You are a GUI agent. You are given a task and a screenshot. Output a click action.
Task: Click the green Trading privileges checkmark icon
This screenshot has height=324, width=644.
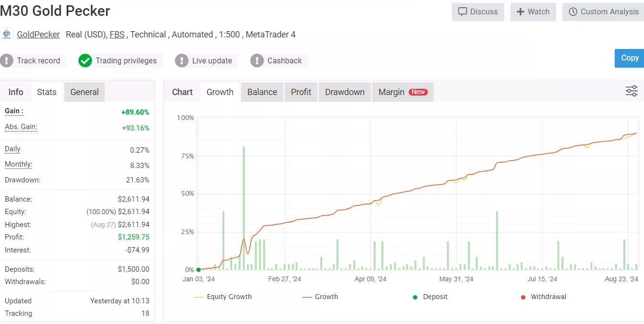(x=85, y=60)
